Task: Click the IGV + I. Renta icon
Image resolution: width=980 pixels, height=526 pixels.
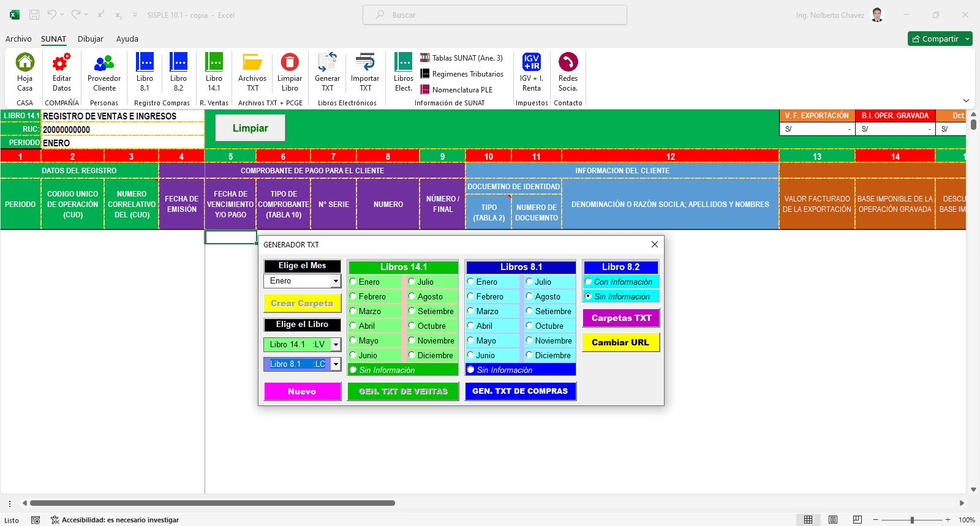Action: [532, 62]
